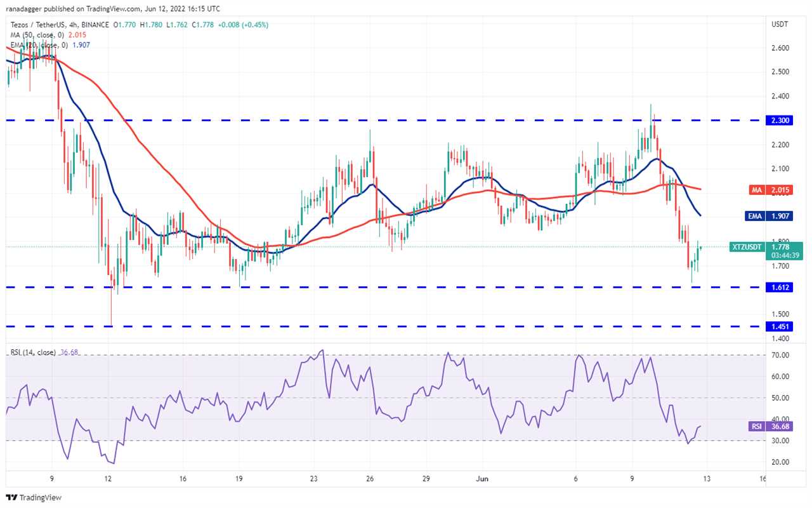Click the 1.451 support level label
The image size is (812, 508).
780,327
